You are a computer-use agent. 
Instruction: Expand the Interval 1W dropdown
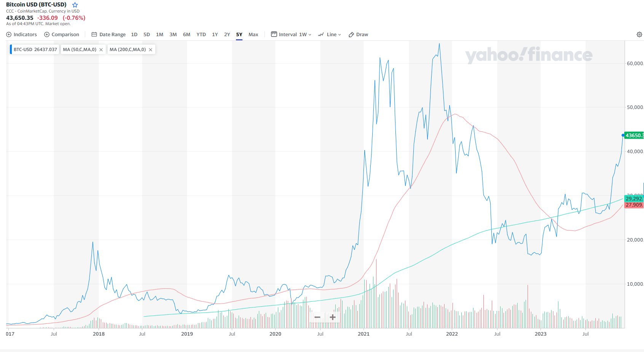coord(291,35)
